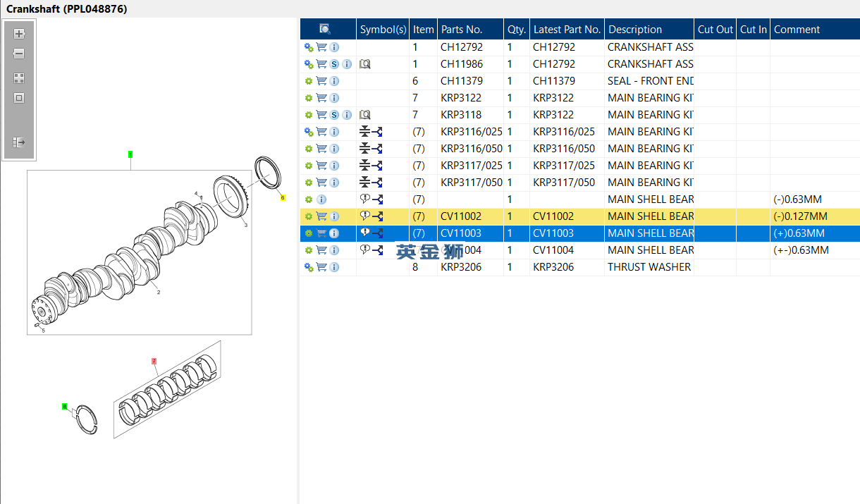Select the CH12792 parts number cell in first row
This screenshot has width=860, height=504.
(470, 47)
